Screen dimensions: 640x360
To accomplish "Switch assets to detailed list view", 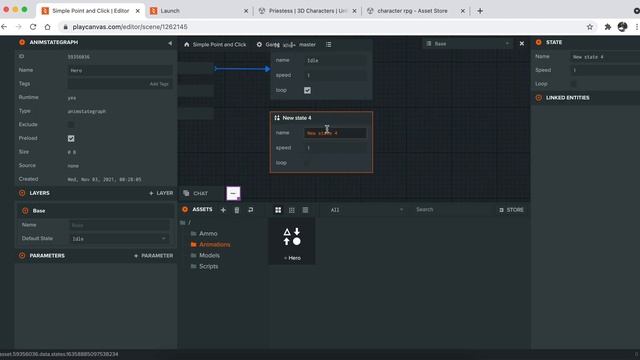I will [x=305, y=210].
